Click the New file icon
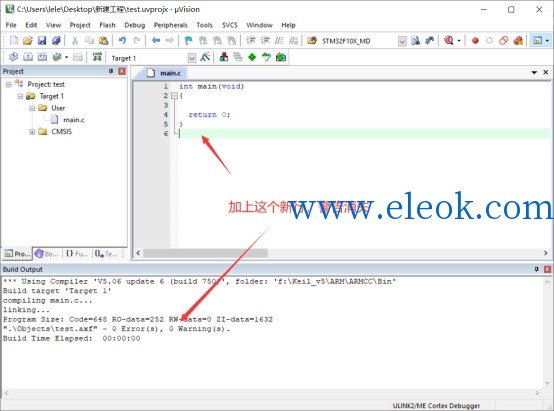This screenshot has width=554, height=411. (x=14, y=41)
